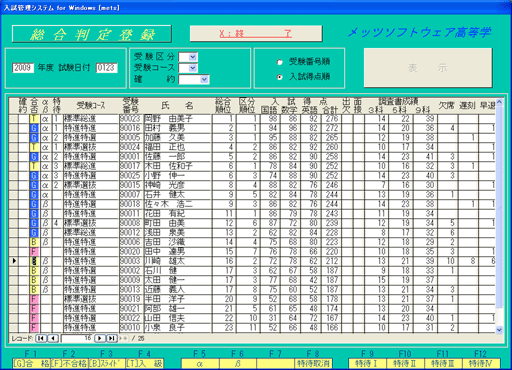Open the 受験区分 dropdown
512x370 pixels.
pos(193,57)
